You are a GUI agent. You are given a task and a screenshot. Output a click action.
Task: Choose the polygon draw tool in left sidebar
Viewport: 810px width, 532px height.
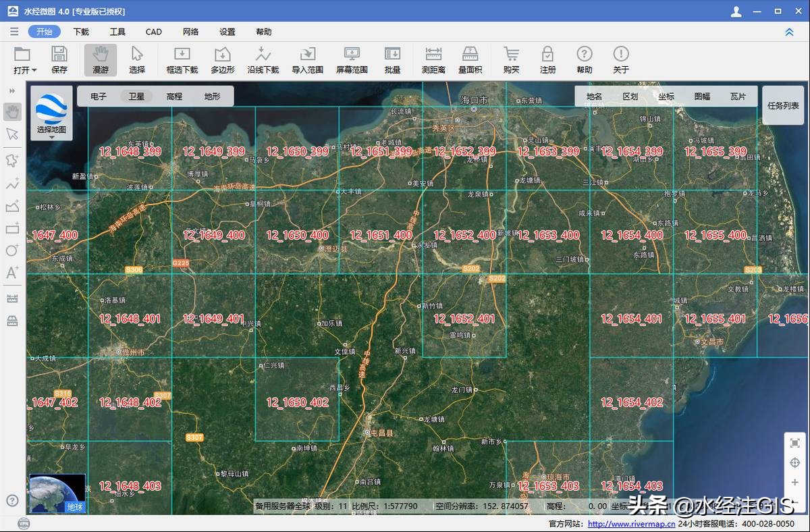(x=12, y=160)
